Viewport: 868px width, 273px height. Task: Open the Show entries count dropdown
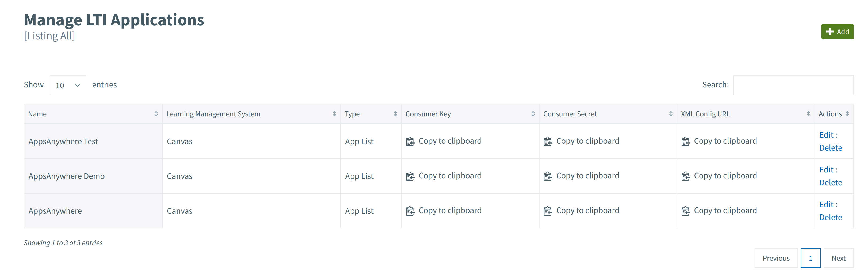point(68,85)
